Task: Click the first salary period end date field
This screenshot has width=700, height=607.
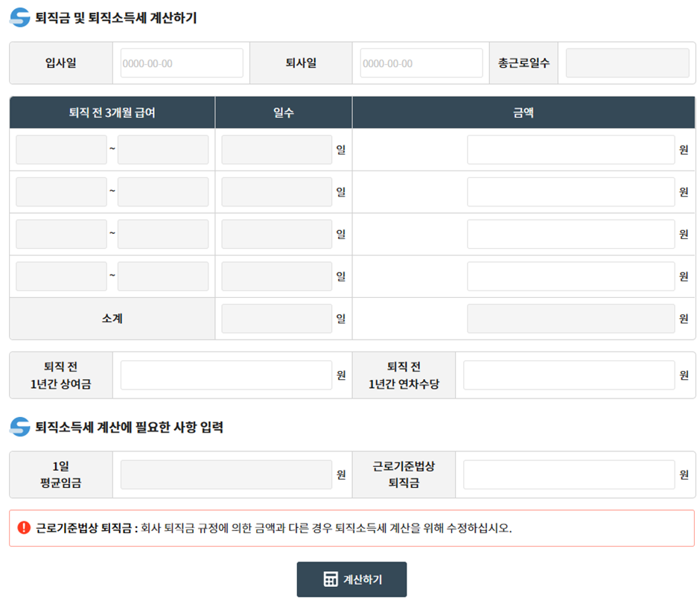Action: 162,149
